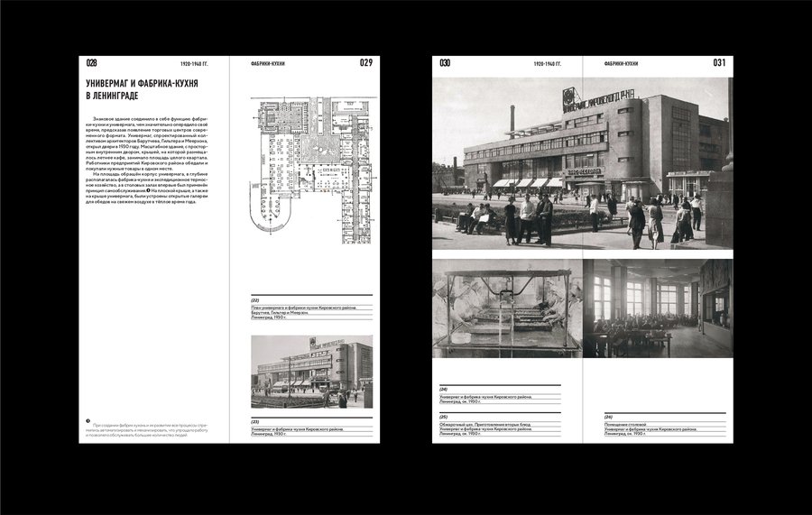This screenshot has height=515, width=812.
Task: Click caption text under number (24)
Action: pyautogui.click(x=486, y=399)
